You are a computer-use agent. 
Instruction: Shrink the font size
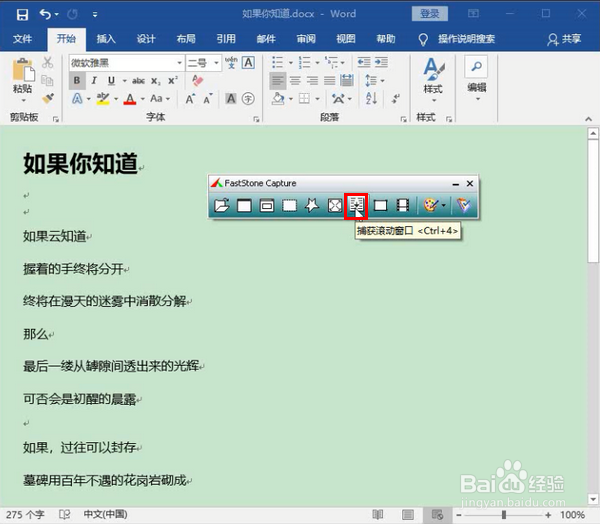point(208,99)
